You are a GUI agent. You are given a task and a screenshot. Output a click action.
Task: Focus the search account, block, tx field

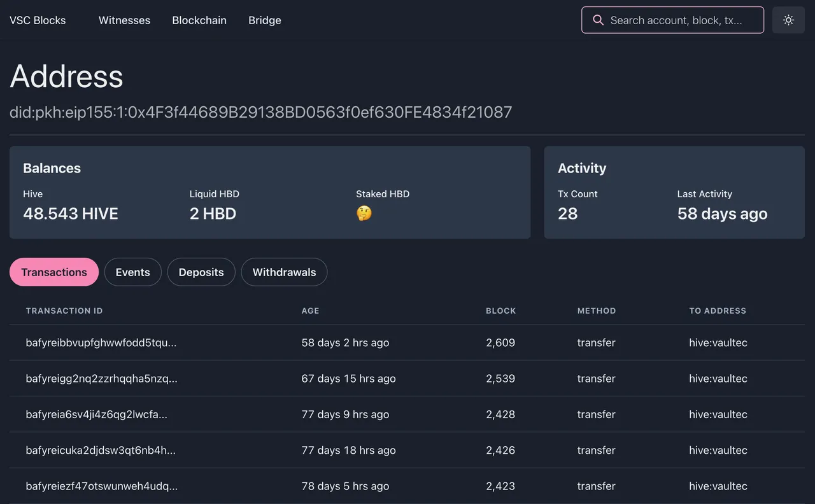click(x=672, y=20)
